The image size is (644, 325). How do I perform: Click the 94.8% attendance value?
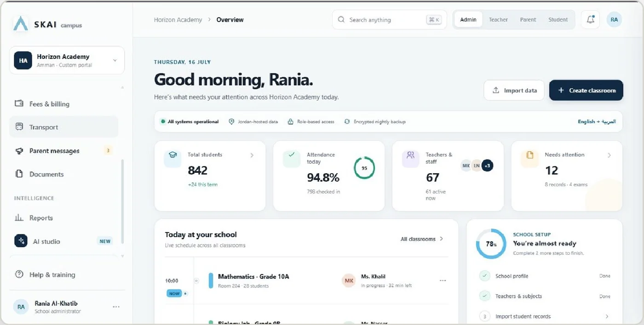point(323,177)
